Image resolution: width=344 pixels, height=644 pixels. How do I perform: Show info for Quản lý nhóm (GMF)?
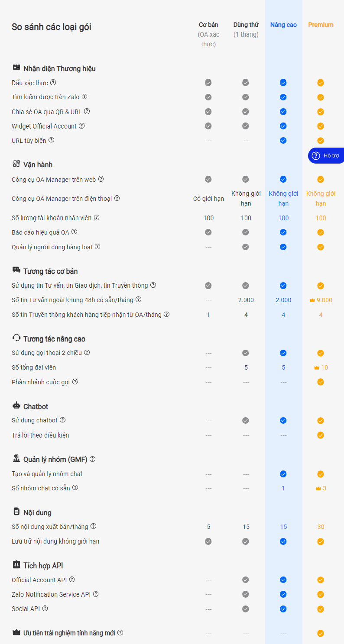pos(92,459)
